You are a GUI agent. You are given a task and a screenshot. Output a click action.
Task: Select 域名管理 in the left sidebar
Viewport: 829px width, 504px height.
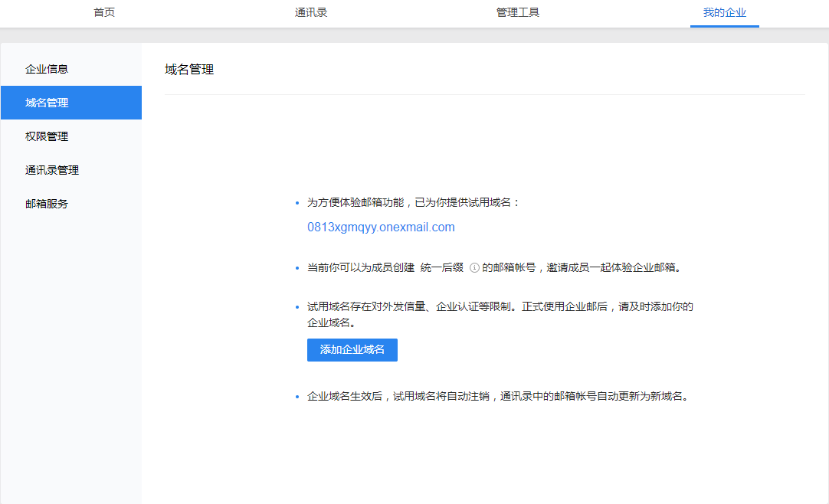(x=47, y=103)
